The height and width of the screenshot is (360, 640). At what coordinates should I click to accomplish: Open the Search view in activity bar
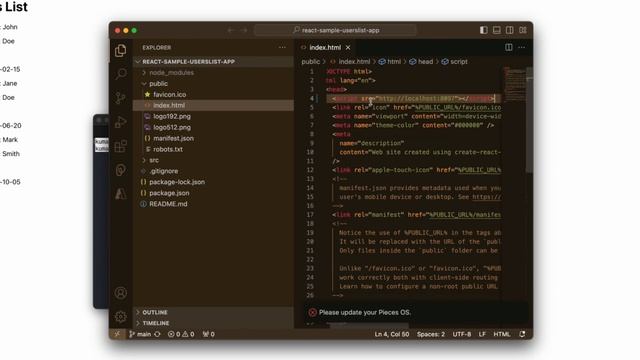120,74
